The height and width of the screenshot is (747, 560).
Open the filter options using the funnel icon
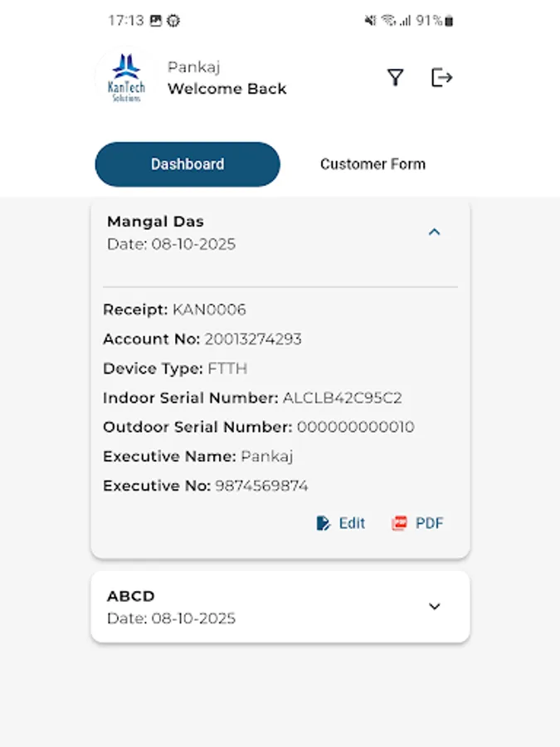(x=396, y=77)
